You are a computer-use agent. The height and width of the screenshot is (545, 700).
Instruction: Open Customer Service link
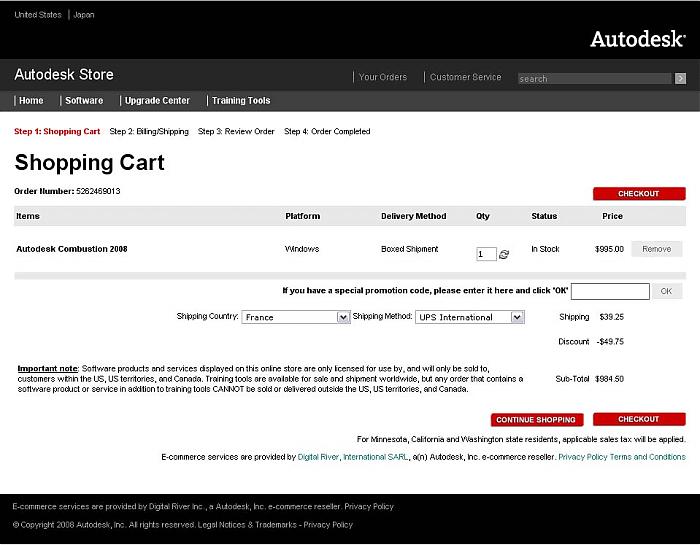pos(466,77)
